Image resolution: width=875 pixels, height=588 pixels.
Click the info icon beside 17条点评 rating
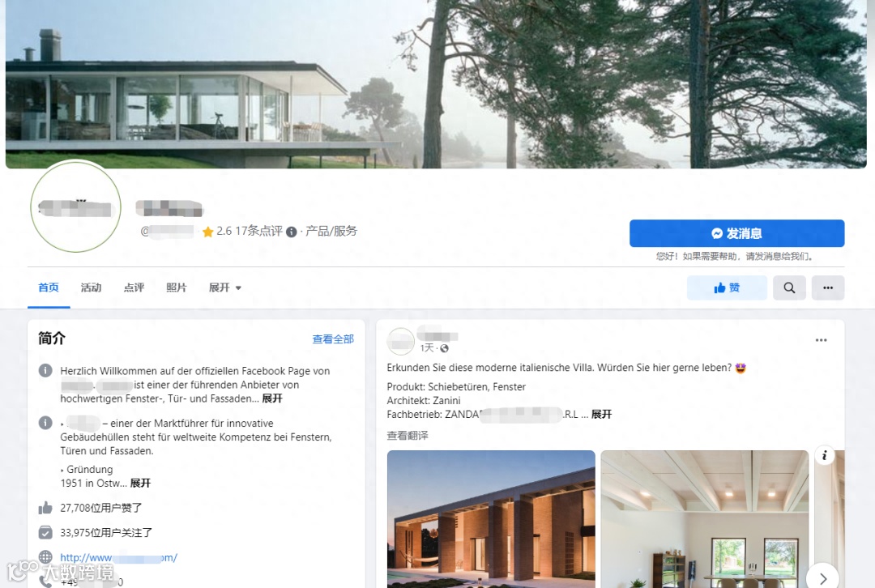[292, 232]
